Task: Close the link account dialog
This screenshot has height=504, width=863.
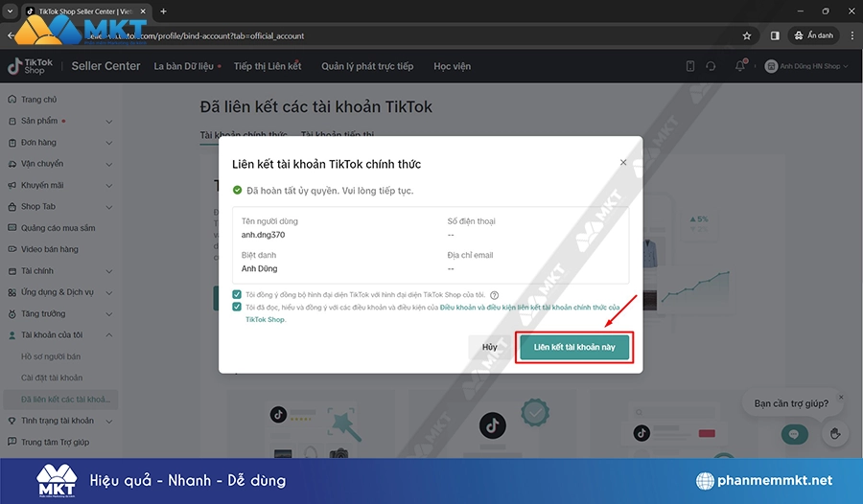Action: click(623, 163)
